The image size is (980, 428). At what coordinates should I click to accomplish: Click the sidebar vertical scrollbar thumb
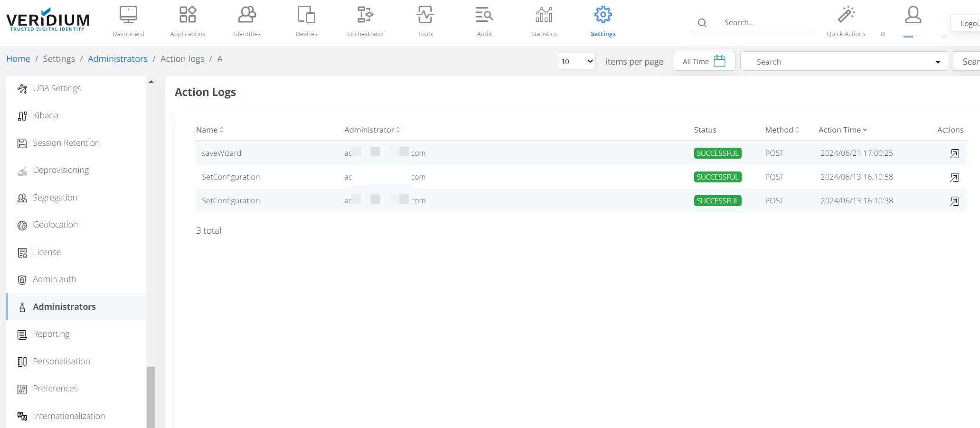click(x=151, y=396)
